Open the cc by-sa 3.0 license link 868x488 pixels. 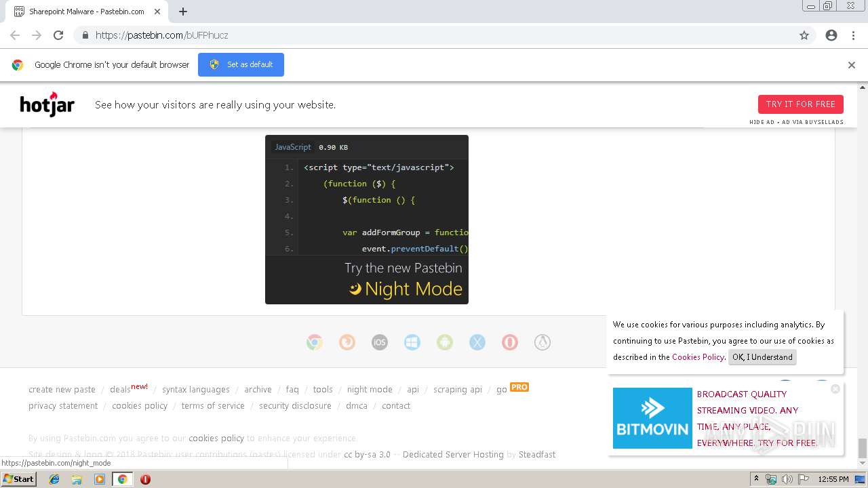pyautogui.click(x=367, y=455)
